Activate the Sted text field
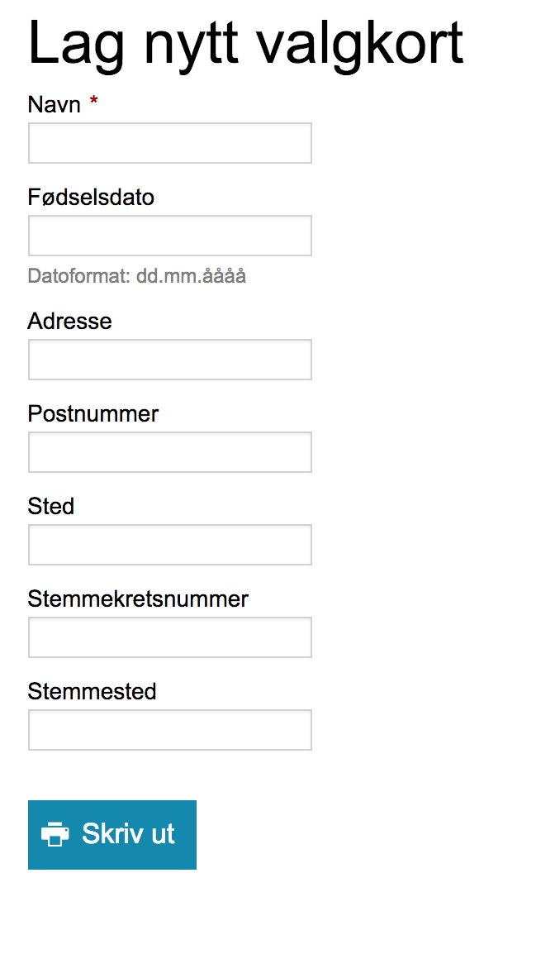 point(170,545)
